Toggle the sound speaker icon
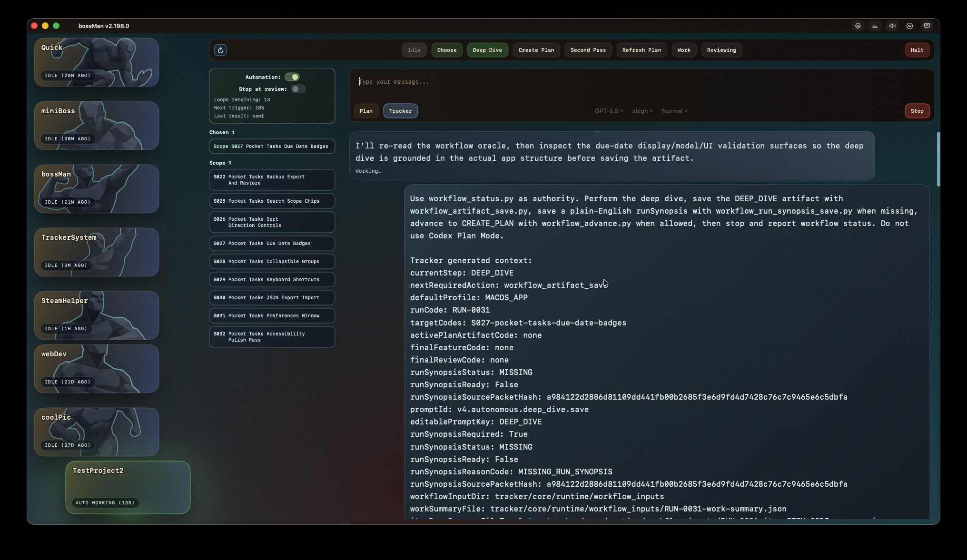 892,26
